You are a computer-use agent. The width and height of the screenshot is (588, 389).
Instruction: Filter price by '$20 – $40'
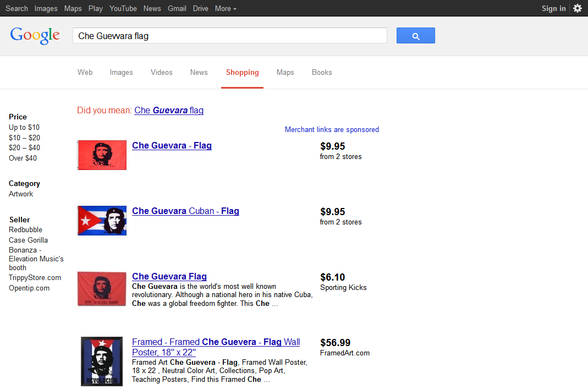[24, 148]
